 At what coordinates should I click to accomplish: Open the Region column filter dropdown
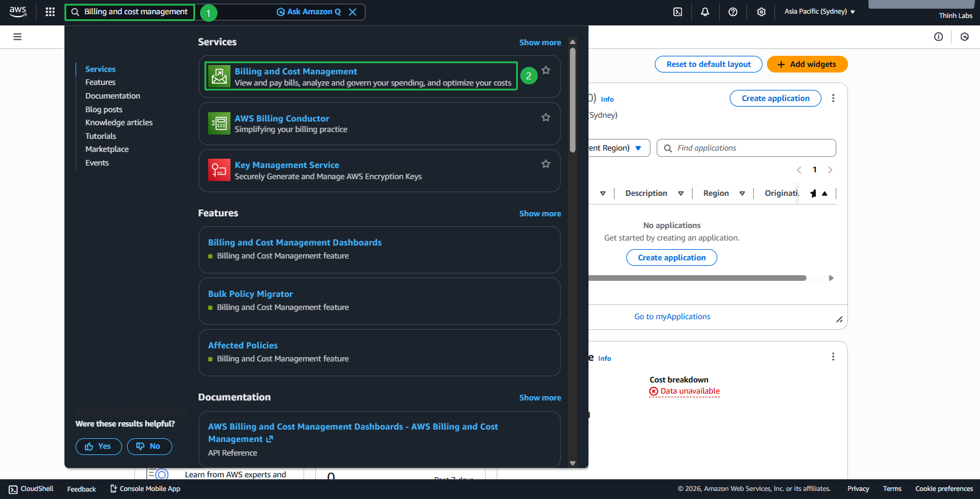[742, 193]
